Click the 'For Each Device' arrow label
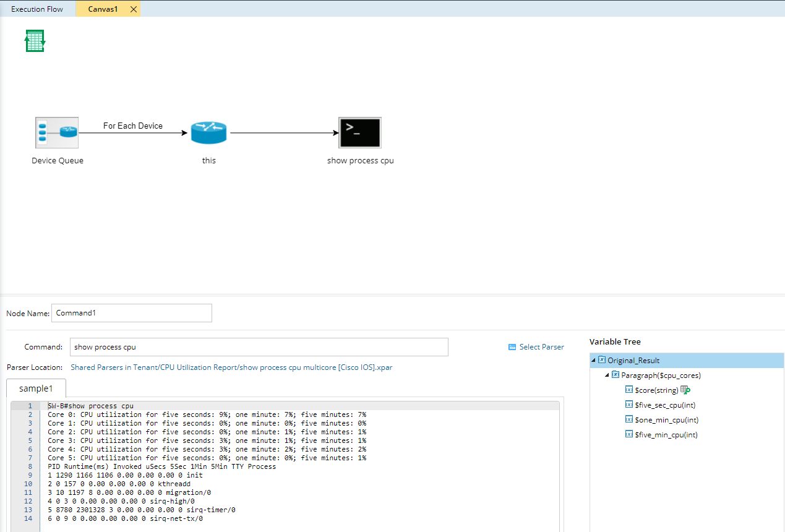The height and width of the screenshot is (532, 785). coord(133,126)
